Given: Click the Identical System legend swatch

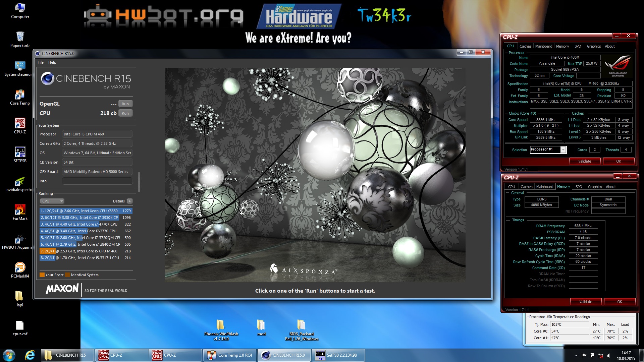Looking at the screenshot, I should pyautogui.click(x=67, y=275).
